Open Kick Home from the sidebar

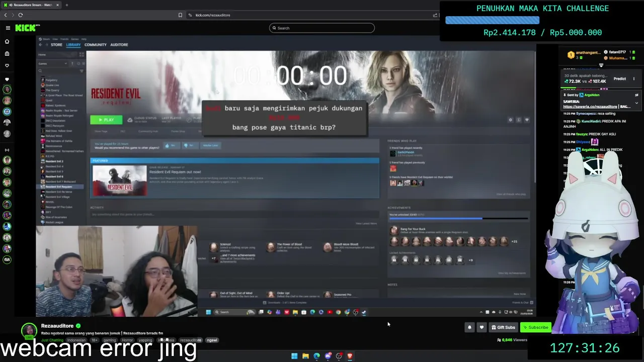click(7, 42)
